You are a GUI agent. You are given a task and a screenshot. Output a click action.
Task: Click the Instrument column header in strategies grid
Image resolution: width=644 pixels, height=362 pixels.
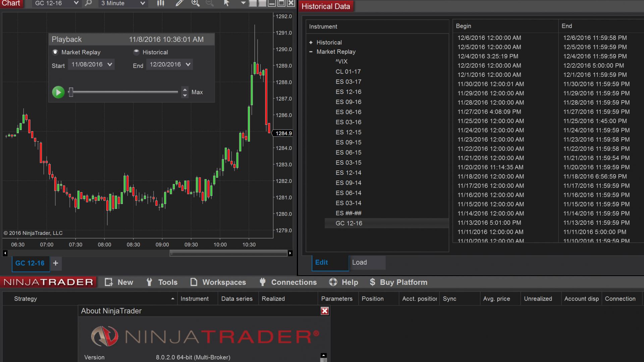(x=198, y=299)
